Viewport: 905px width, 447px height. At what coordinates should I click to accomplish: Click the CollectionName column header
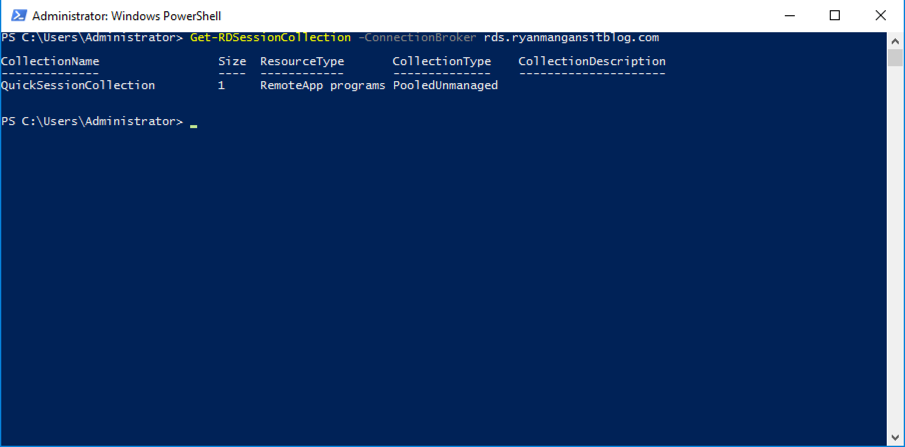(x=50, y=61)
